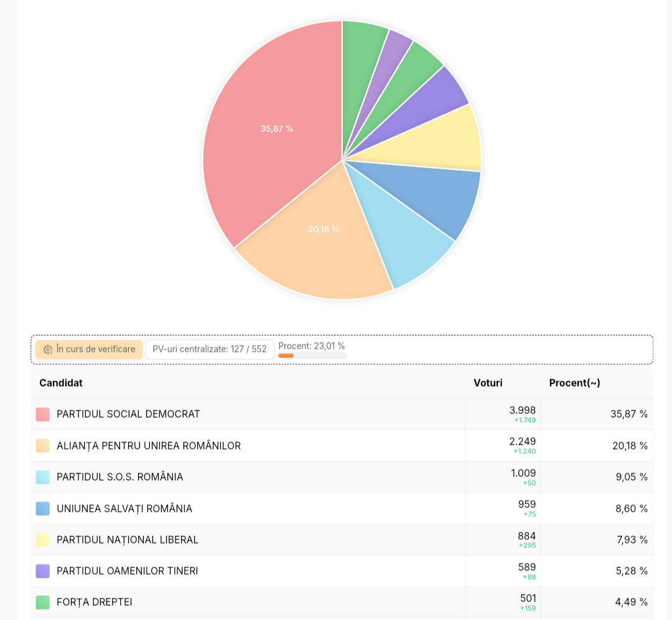The height and width of the screenshot is (620, 672).
Task: Click the orange AUR legend swatch
Action: (x=43, y=446)
